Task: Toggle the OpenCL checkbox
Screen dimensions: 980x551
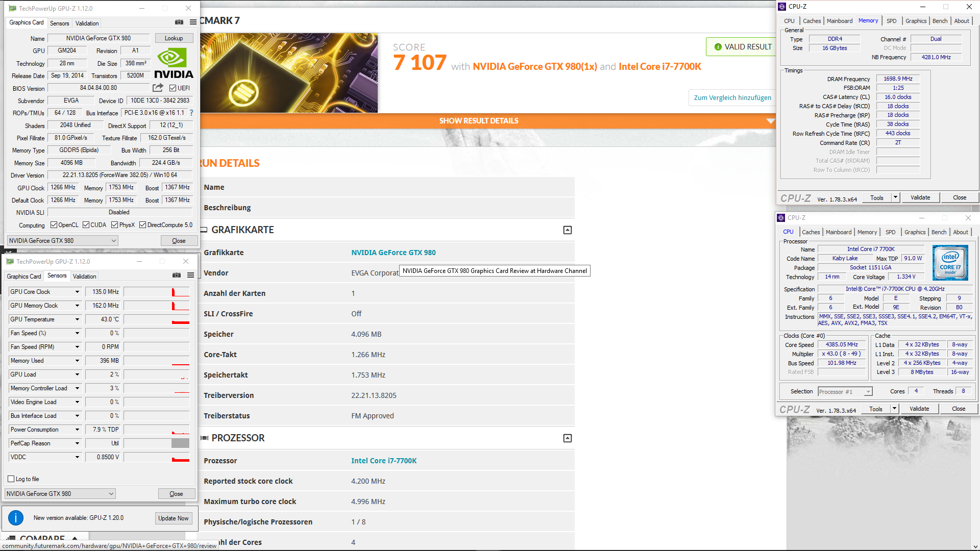Action: click(54, 225)
